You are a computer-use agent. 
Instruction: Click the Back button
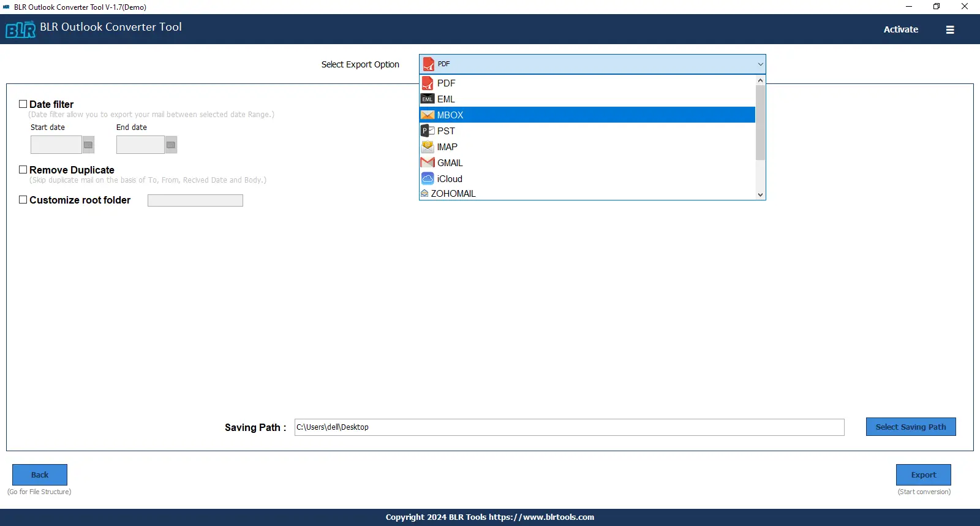(40, 475)
